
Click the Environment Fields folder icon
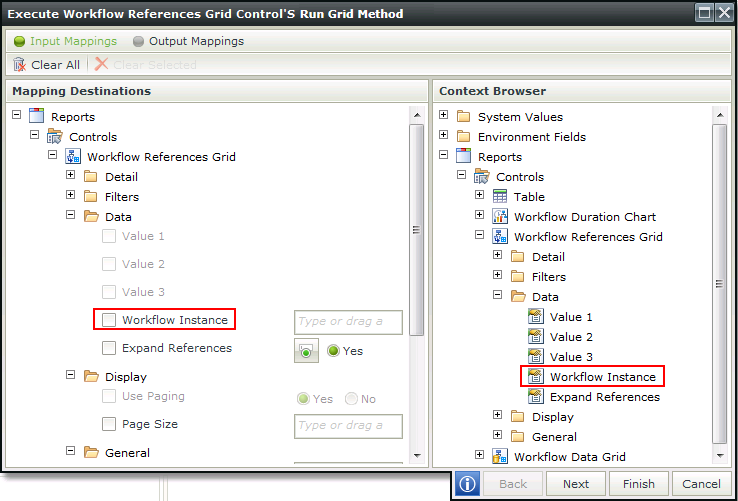click(x=464, y=137)
